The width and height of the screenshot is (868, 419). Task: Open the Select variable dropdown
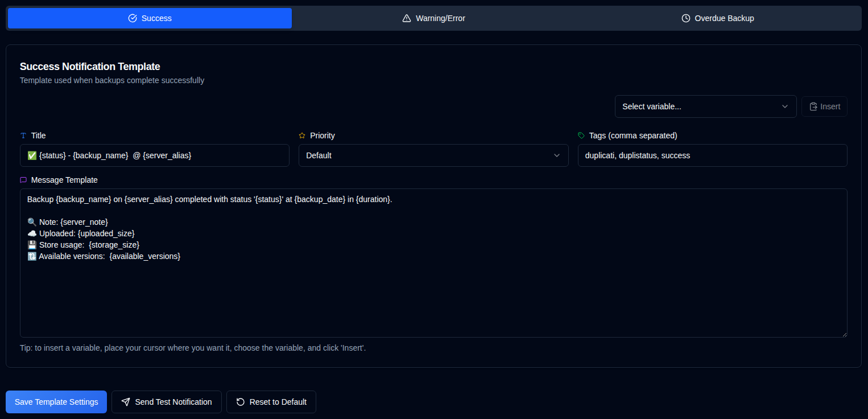[705, 106]
